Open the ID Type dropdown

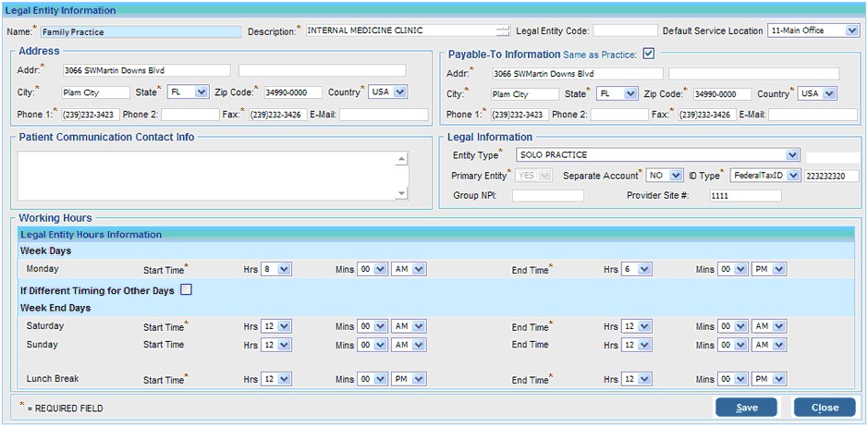(x=764, y=175)
